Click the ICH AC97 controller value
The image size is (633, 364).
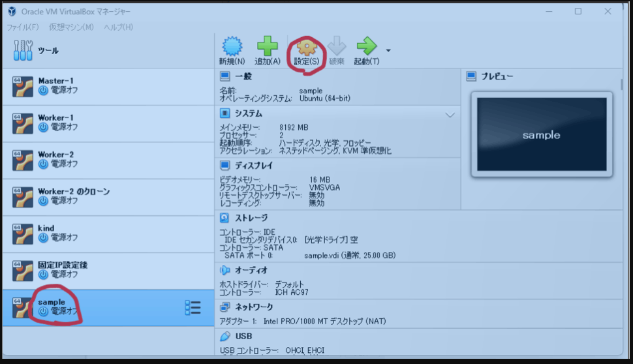(x=292, y=292)
